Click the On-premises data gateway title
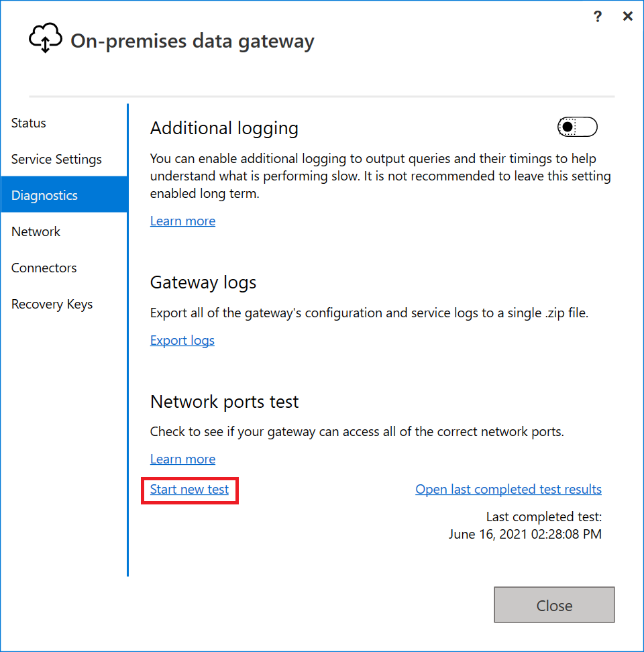 [193, 41]
